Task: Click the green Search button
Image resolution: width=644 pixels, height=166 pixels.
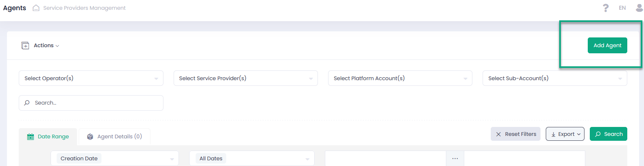Action: (608, 134)
